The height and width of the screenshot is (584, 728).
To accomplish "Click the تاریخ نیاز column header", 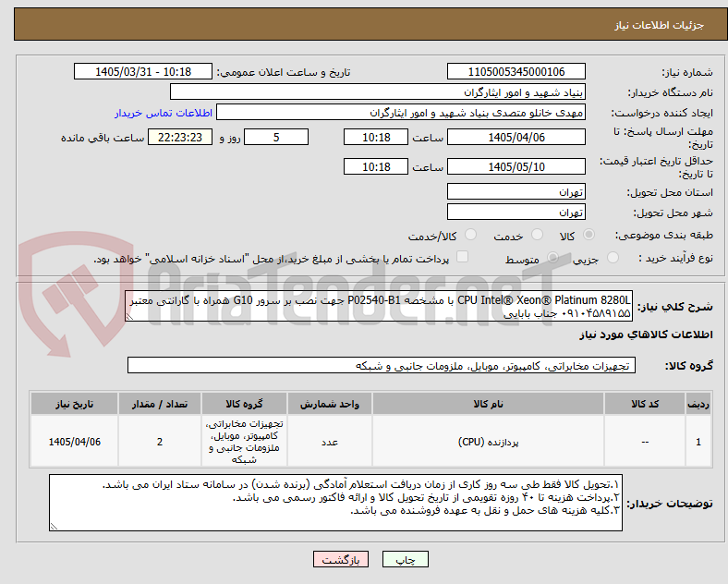I will 74,404.
